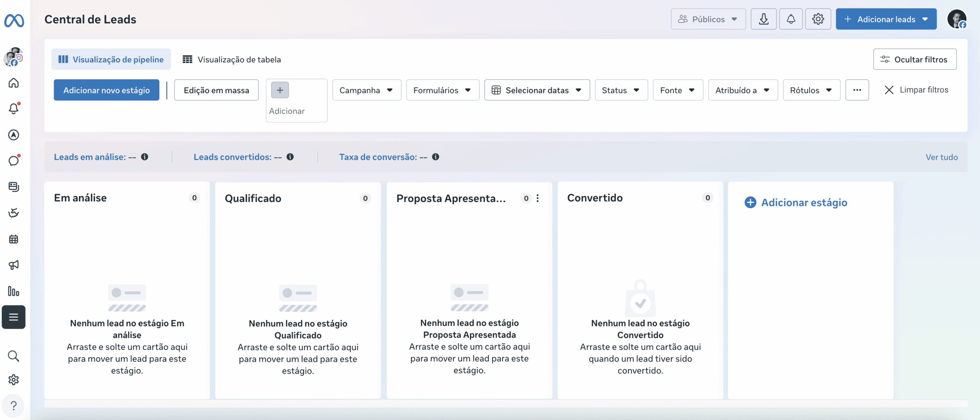
Task: Click Limpar filtros
Action: [x=916, y=90]
